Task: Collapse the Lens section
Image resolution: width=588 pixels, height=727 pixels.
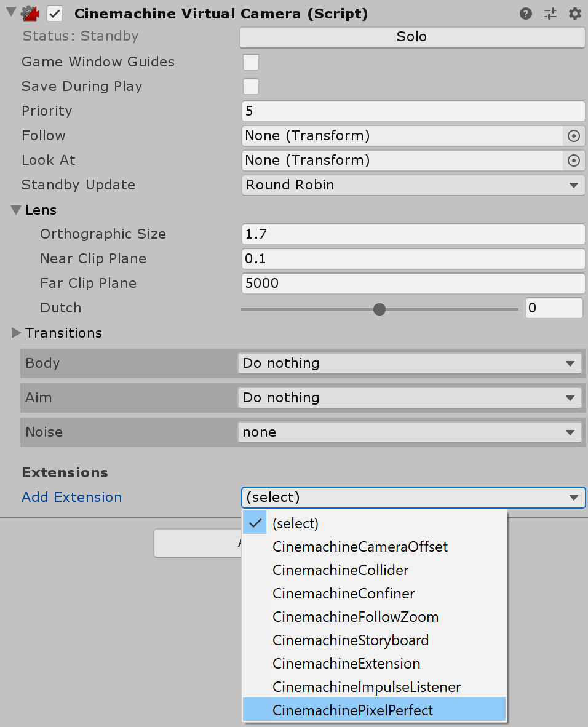Action: click(16, 210)
